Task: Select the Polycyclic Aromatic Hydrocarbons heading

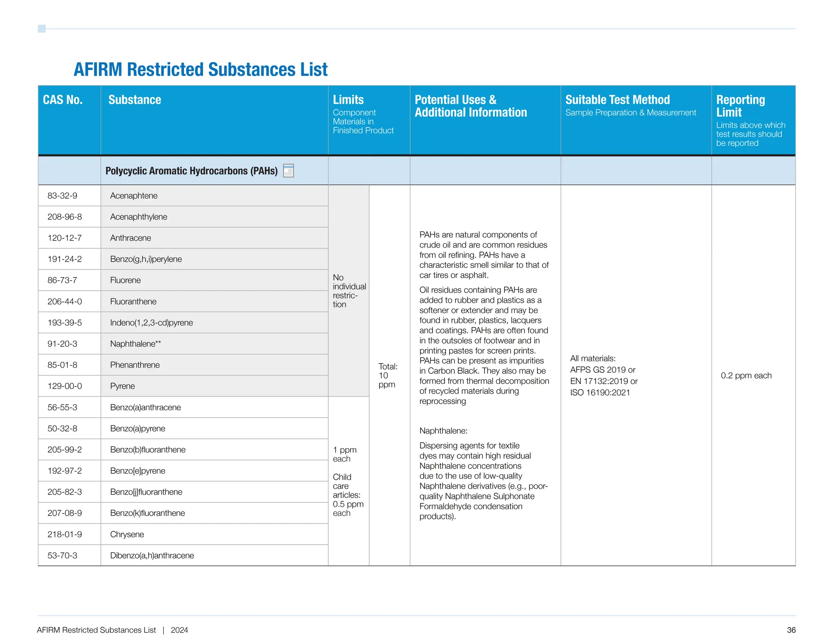Action: [x=191, y=171]
